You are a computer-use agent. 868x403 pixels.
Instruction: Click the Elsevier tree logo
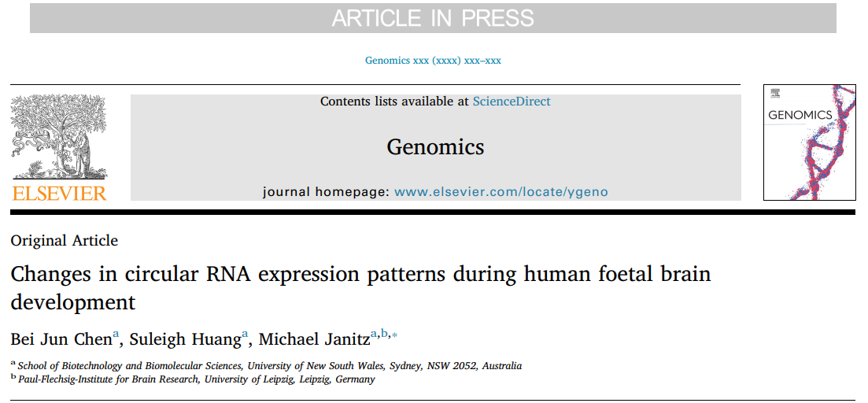click(x=59, y=137)
